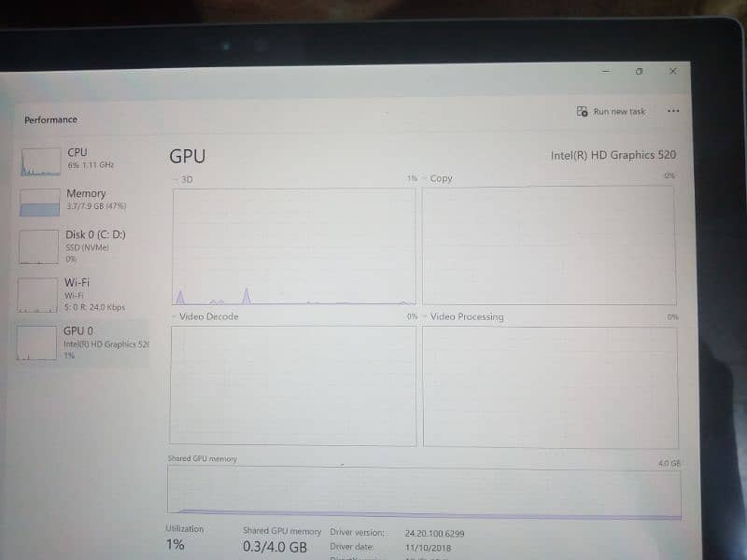
Task: Open the Copy engine graph dropdown
Action: click(438, 178)
